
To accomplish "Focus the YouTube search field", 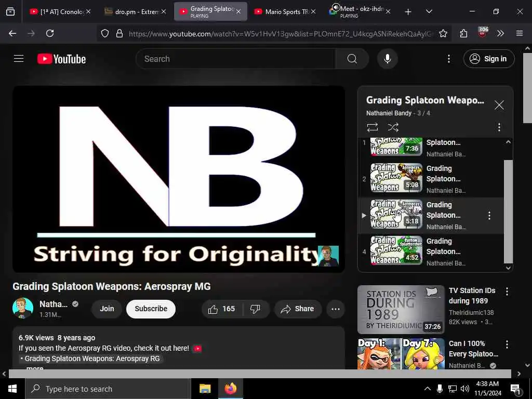I will coord(236,59).
